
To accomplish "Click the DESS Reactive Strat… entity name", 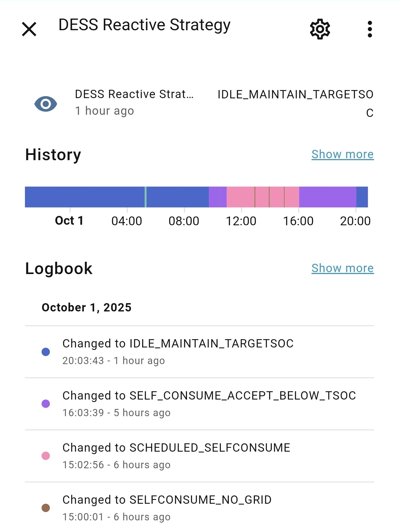I will [134, 94].
